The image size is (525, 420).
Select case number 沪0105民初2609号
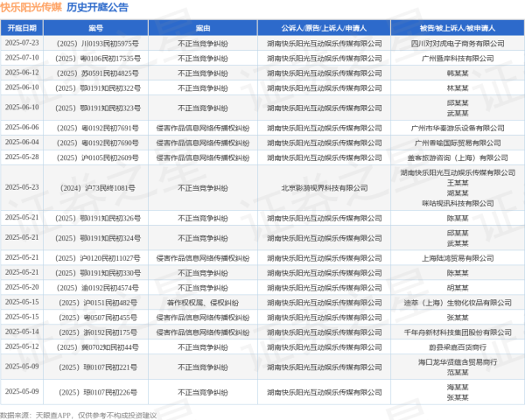pyautogui.click(x=98, y=157)
